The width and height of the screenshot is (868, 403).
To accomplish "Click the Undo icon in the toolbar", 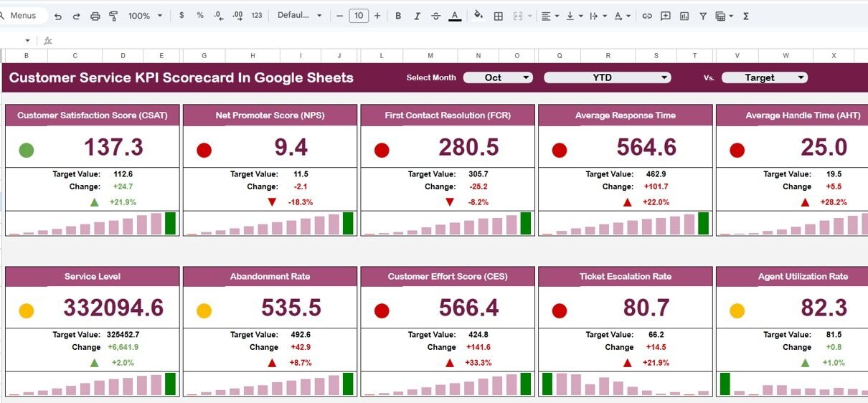I will pyautogui.click(x=58, y=16).
